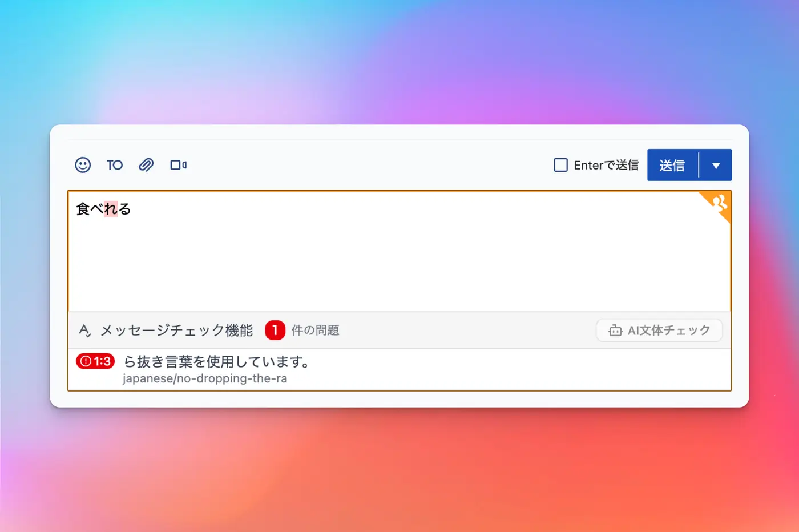This screenshot has height=532, width=799.
Task: Run the AI文体チェック button
Action: (659, 331)
